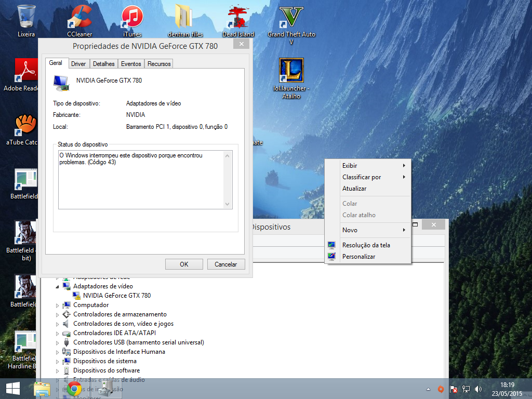Expand Dispositivos do software node
This screenshot has height=399, width=532.
point(57,371)
